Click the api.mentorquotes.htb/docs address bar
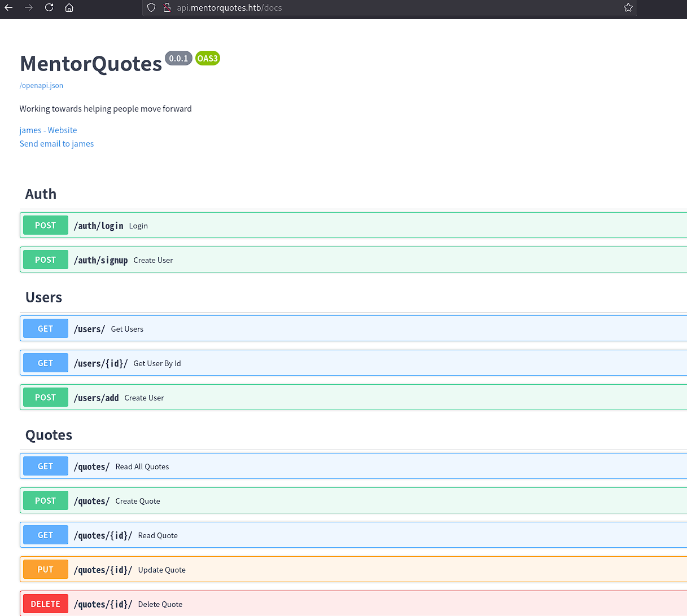Image resolution: width=687 pixels, height=616 pixels. coord(390,8)
